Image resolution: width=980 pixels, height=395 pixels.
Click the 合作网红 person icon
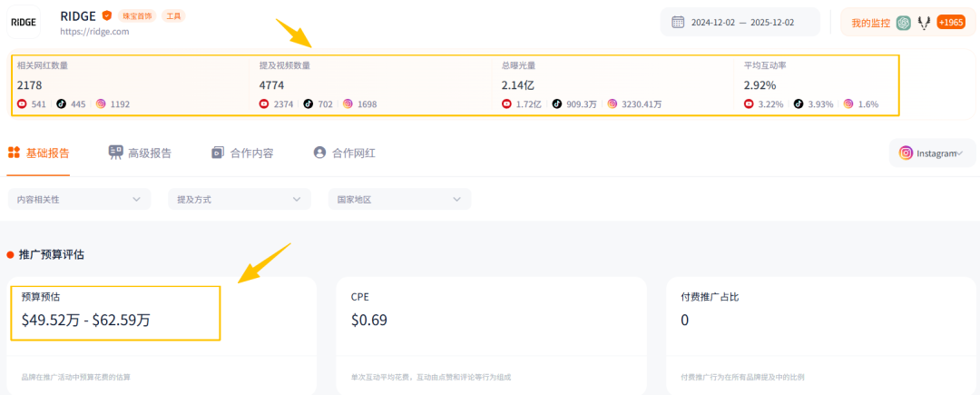pyautogui.click(x=320, y=153)
